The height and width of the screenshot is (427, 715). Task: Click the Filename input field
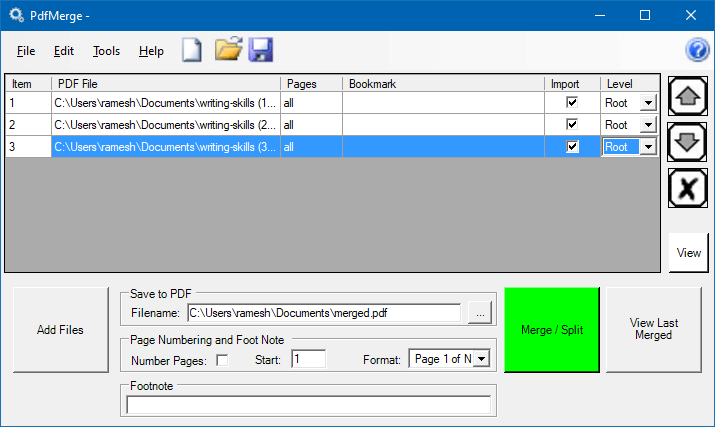point(324,313)
